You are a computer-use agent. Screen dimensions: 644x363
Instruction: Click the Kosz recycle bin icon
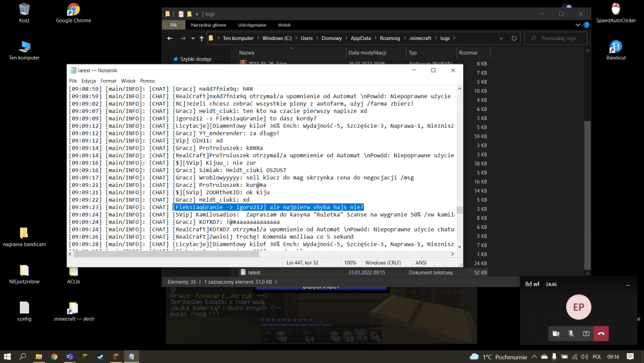[x=24, y=13]
